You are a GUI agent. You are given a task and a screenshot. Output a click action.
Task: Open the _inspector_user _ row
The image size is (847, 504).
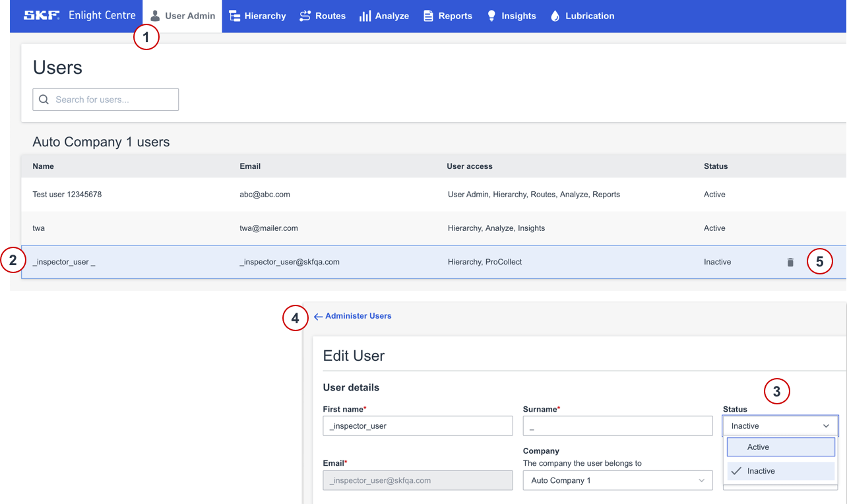pos(433,262)
